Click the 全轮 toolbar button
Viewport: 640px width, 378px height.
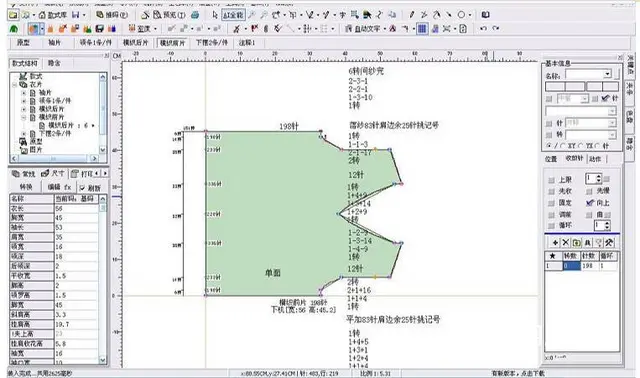[233, 15]
